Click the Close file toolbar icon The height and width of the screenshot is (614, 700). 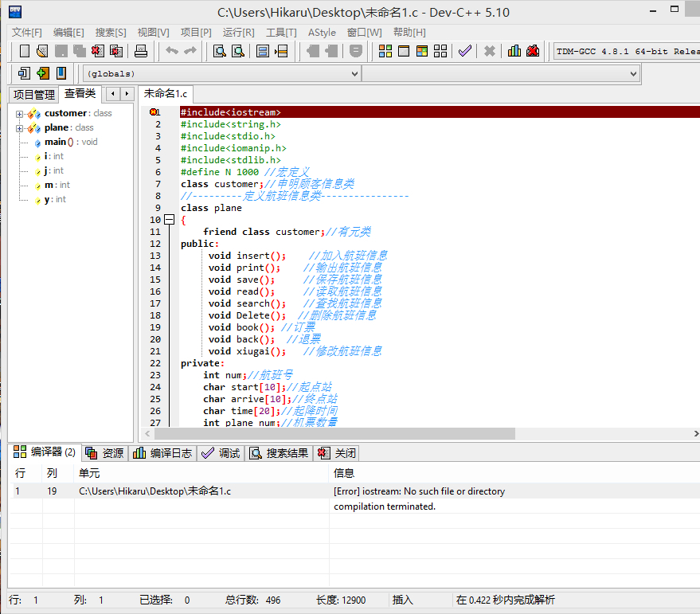[x=98, y=51]
